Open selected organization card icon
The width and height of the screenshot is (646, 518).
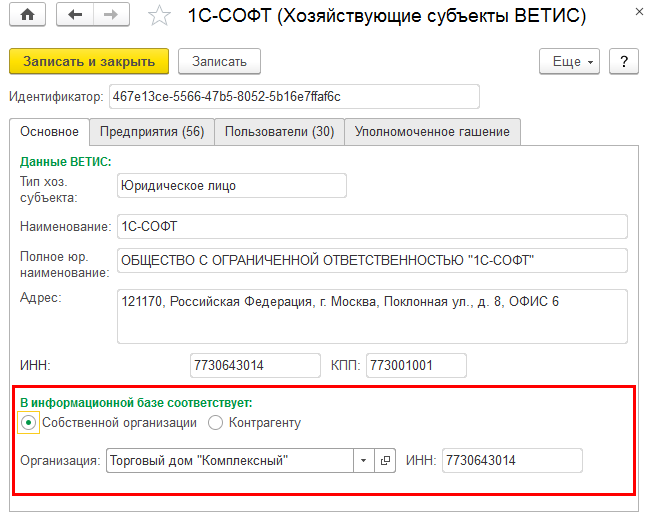(x=385, y=460)
